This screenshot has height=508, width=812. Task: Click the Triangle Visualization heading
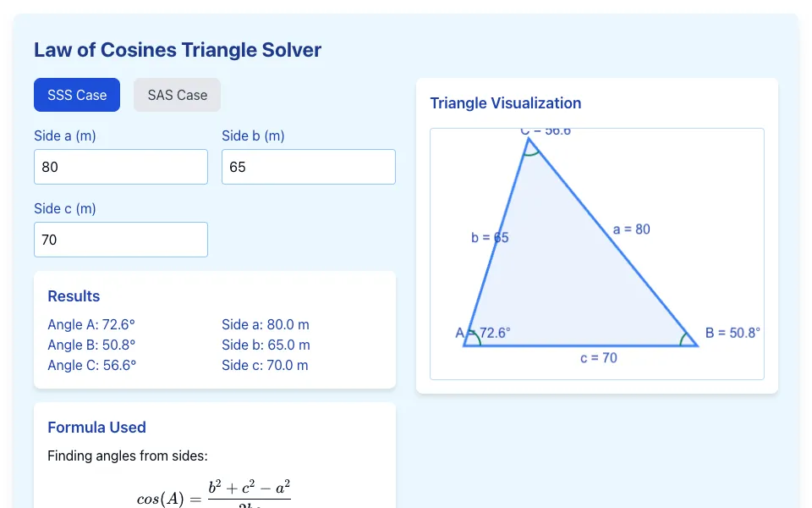[506, 103]
